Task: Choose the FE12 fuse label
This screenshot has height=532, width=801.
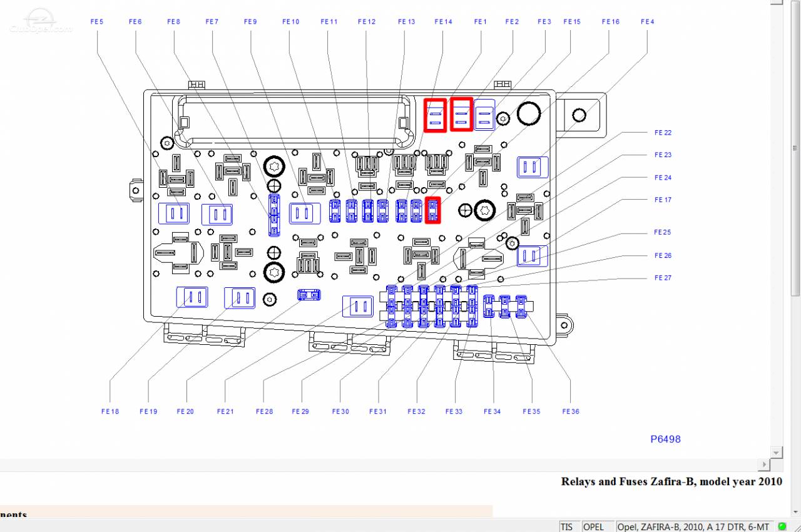Action: point(367,22)
